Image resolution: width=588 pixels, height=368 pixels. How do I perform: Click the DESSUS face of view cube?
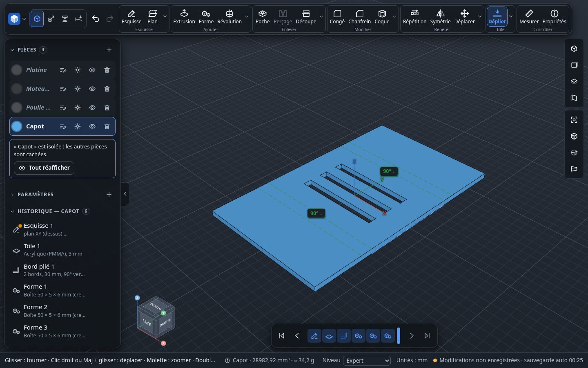click(x=156, y=305)
